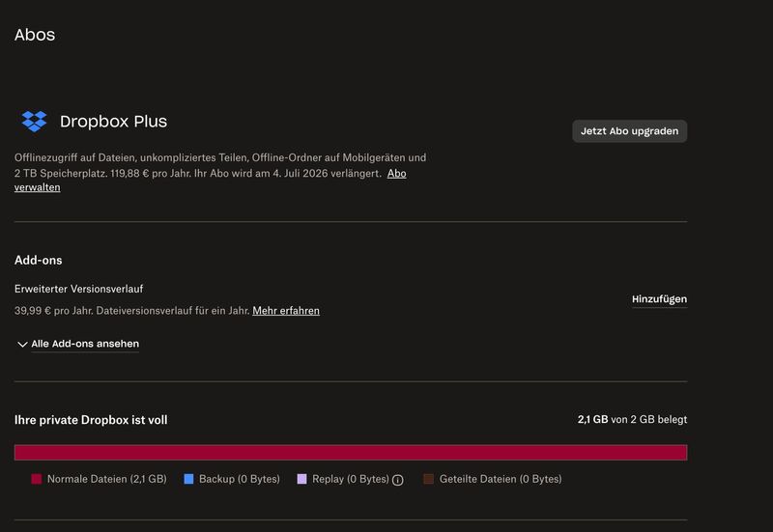Click the info icon beside Replay
773x532 pixels.
click(x=397, y=480)
